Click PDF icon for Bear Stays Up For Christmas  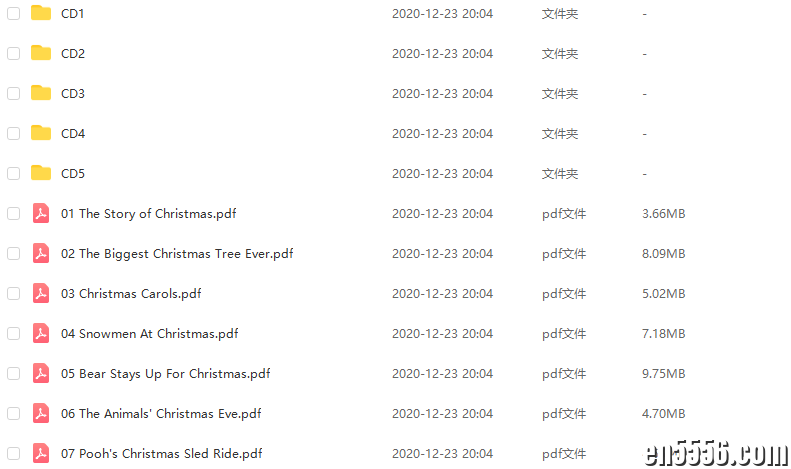(41, 373)
